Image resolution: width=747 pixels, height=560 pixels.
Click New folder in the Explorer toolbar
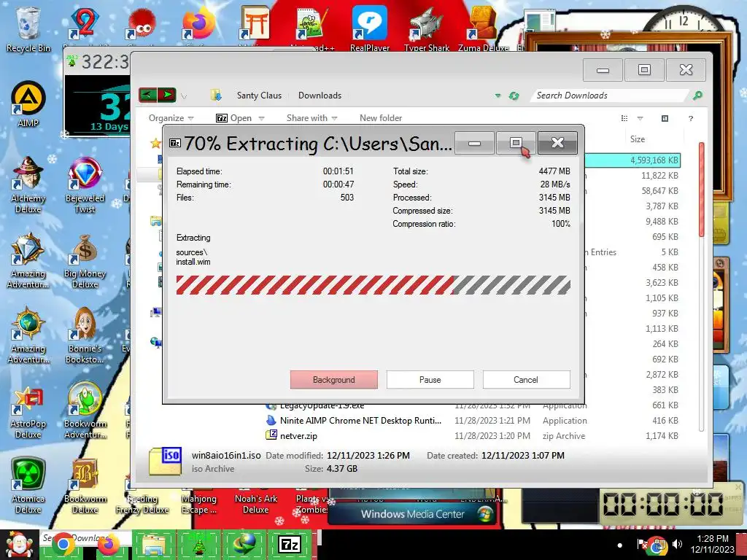(x=381, y=118)
